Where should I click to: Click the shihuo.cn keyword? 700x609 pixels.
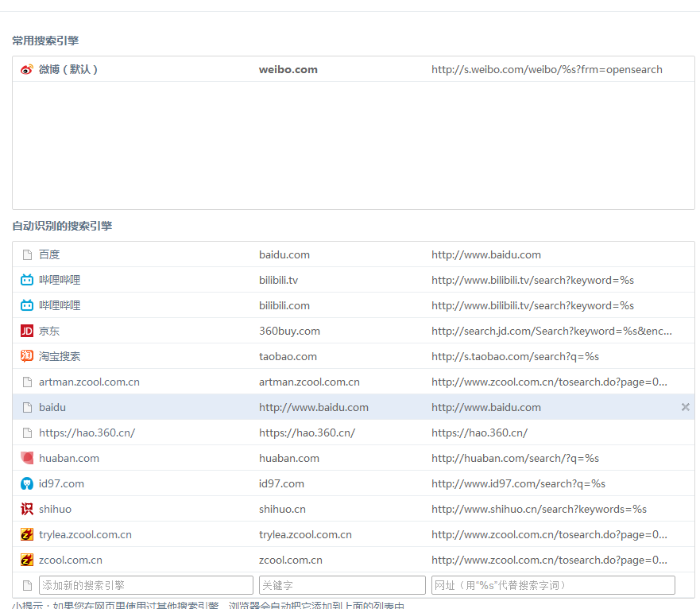coord(282,510)
